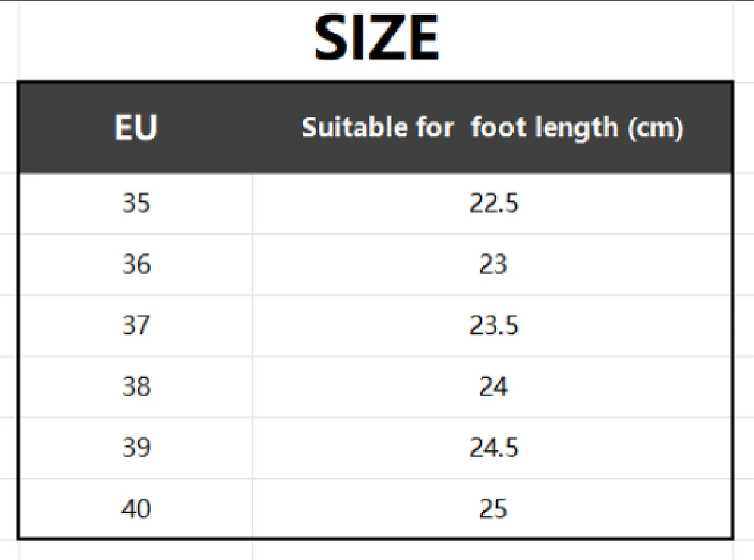This screenshot has width=754, height=560.
Task: Select the 23 foot length cell
Action: [494, 264]
